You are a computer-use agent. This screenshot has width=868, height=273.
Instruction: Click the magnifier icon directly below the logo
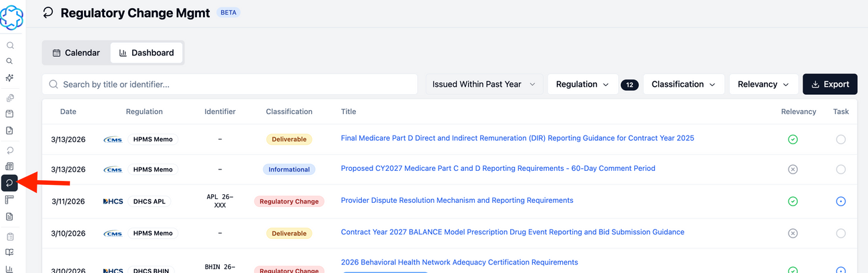pyautogui.click(x=10, y=46)
